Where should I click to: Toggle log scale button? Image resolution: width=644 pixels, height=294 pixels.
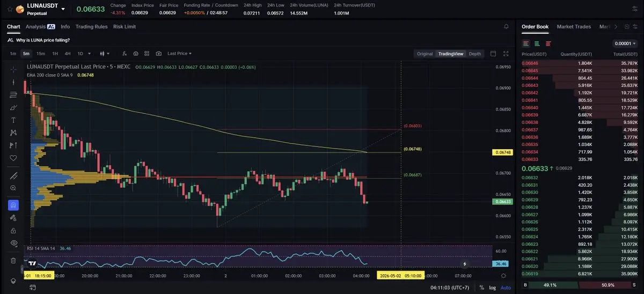tap(493, 288)
